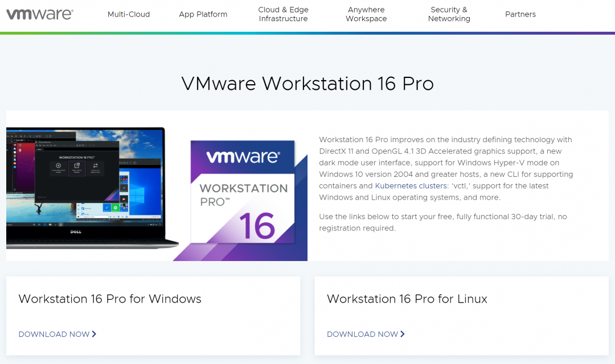Select the Workstation 16 Pro for Windows card

(153, 316)
